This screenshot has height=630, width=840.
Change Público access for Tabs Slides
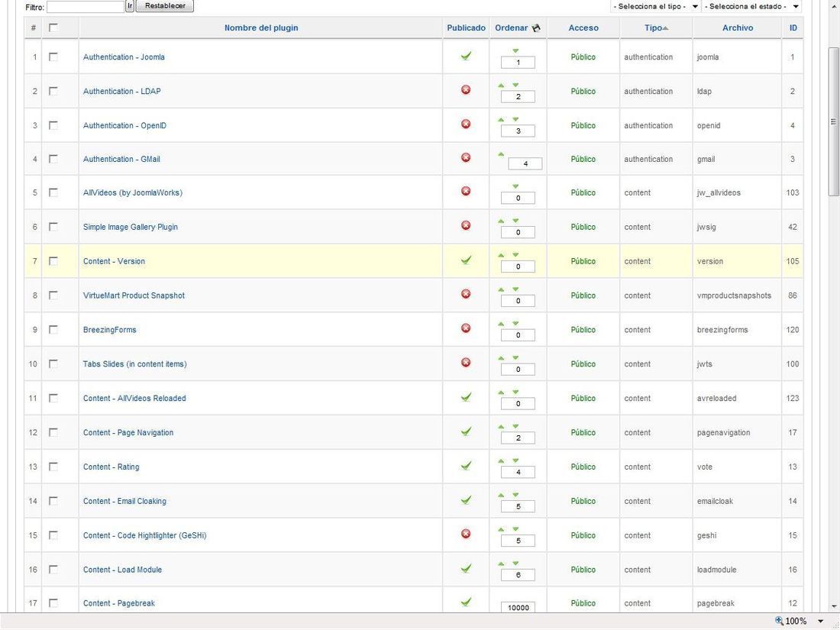click(583, 363)
